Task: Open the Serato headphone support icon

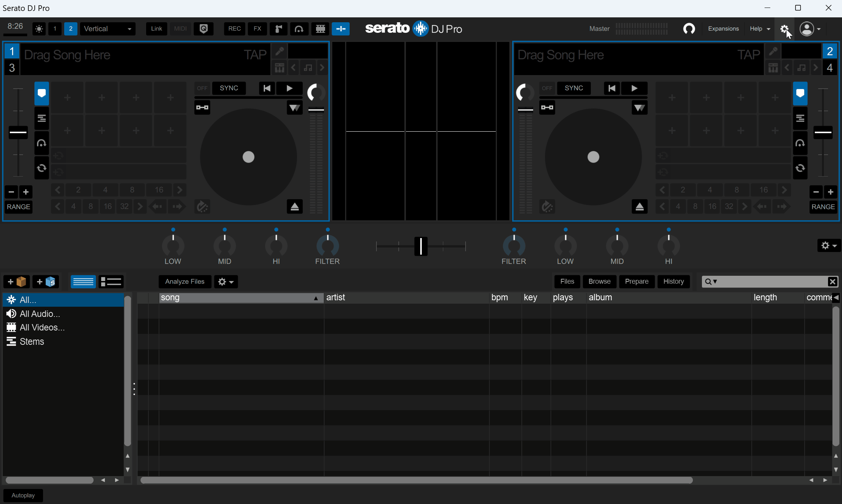Action: 689,29
